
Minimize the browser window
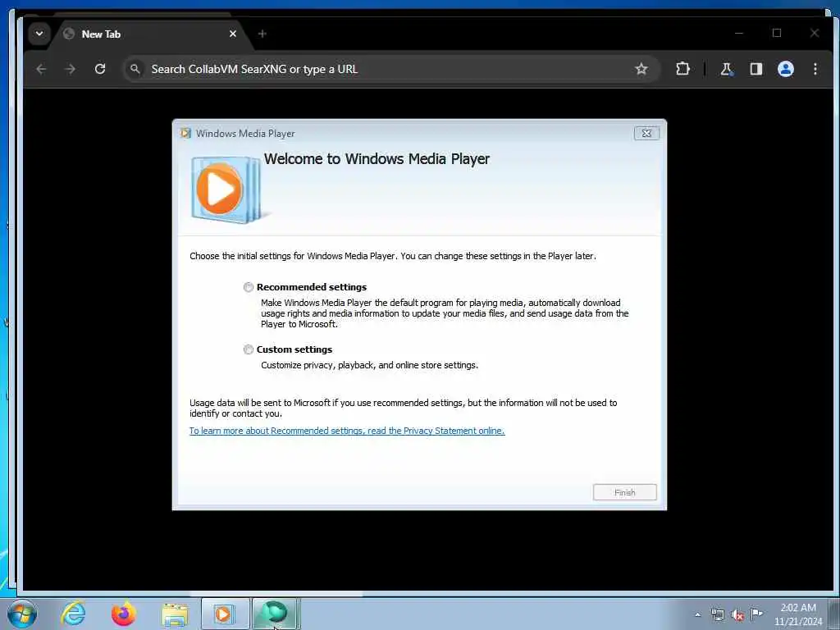(739, 33)
